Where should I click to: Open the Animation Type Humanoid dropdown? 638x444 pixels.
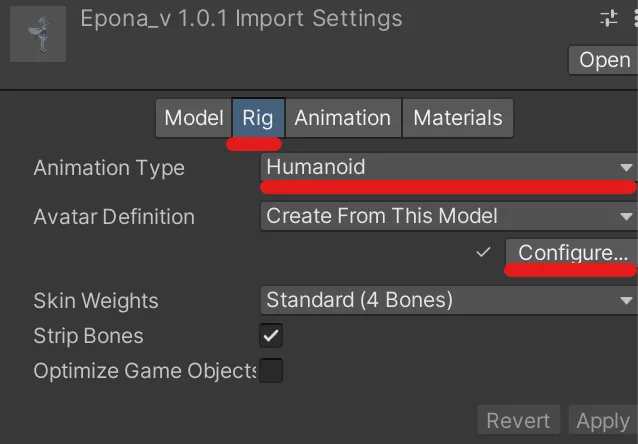tap(449, 167)
